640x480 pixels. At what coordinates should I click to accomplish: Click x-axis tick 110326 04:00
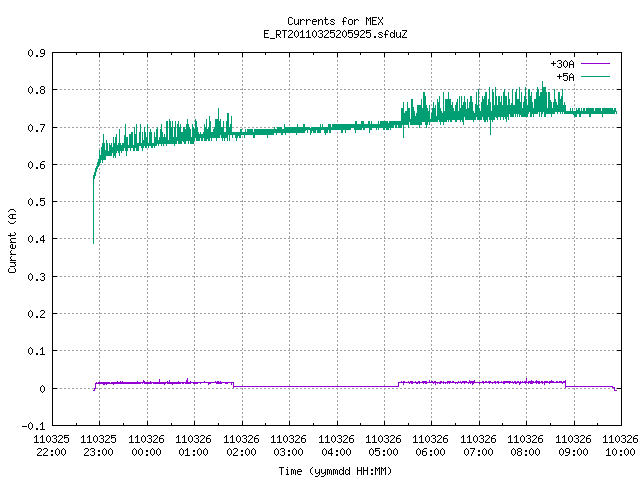336,446
